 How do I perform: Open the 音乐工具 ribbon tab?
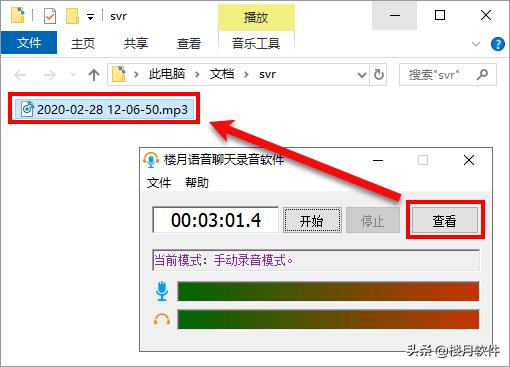256,43
